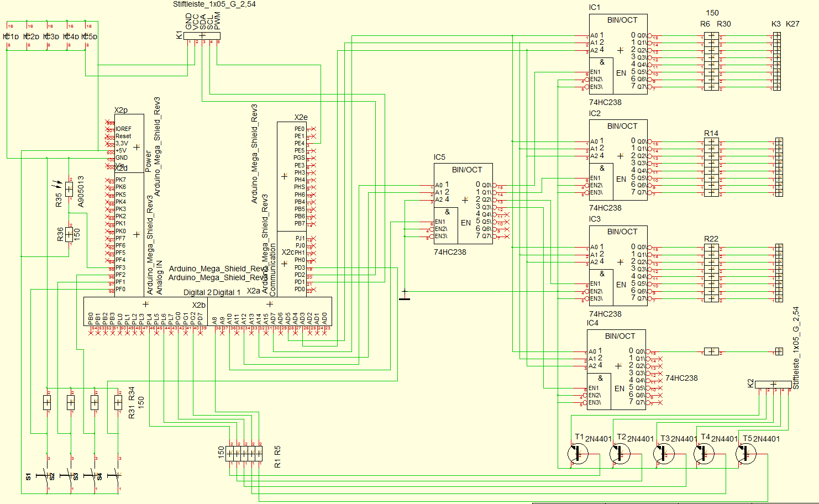
Task: Click the IOREF pin label
Action: tap(123, 129)
